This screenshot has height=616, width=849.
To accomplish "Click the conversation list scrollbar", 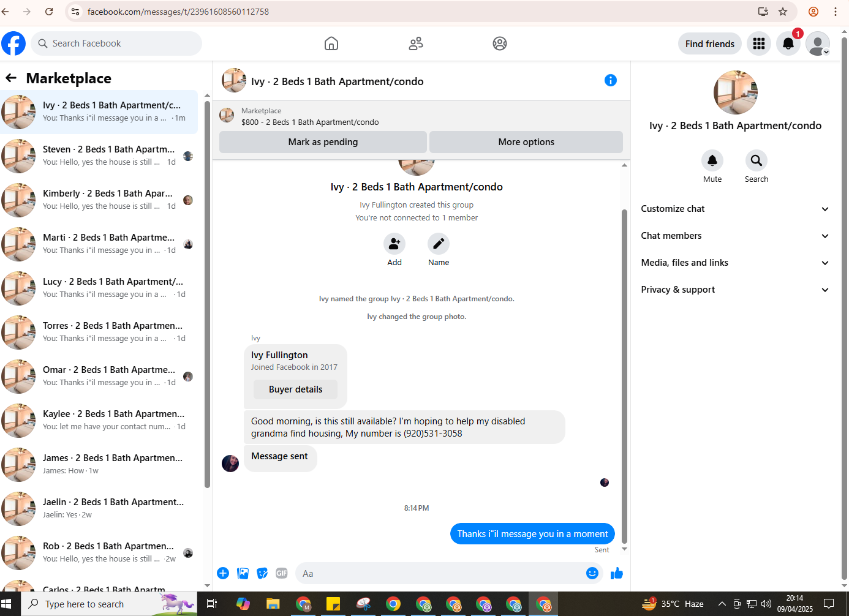I will click(x=207, y=294).
